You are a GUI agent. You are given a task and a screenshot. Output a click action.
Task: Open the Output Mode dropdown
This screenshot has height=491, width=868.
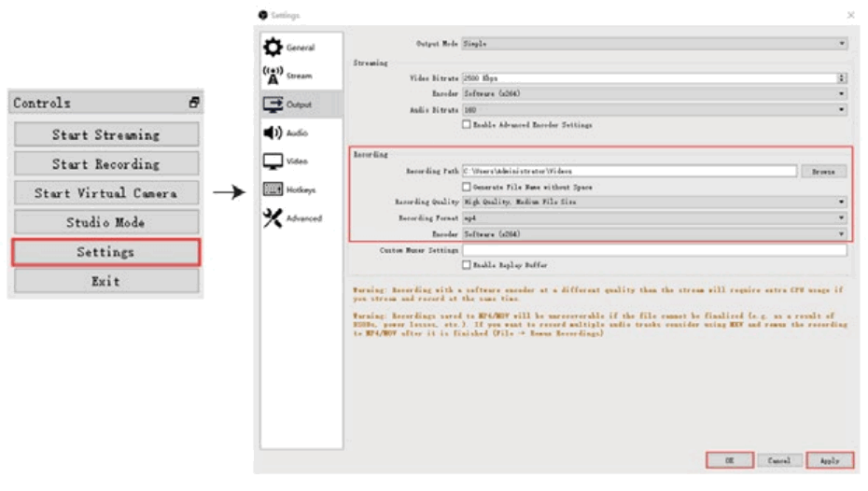tap(654, 44)
